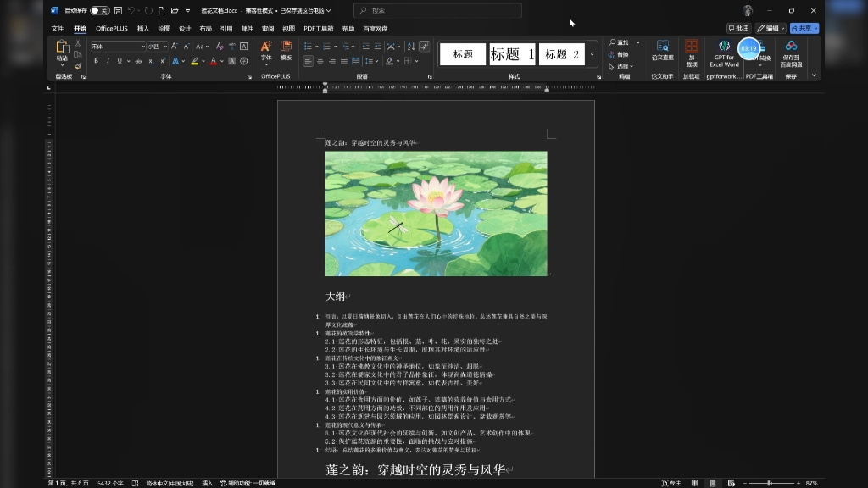Image resolution: width=868 pixels, height=488 pixels.
Task: Expand the styles gallery more arrow
Action: point(592,54)
